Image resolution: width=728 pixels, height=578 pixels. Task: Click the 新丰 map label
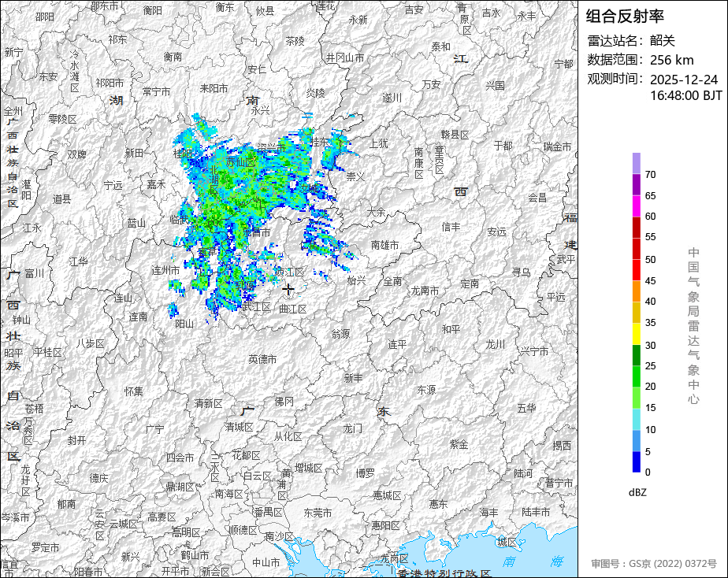[x=354, y=379]
